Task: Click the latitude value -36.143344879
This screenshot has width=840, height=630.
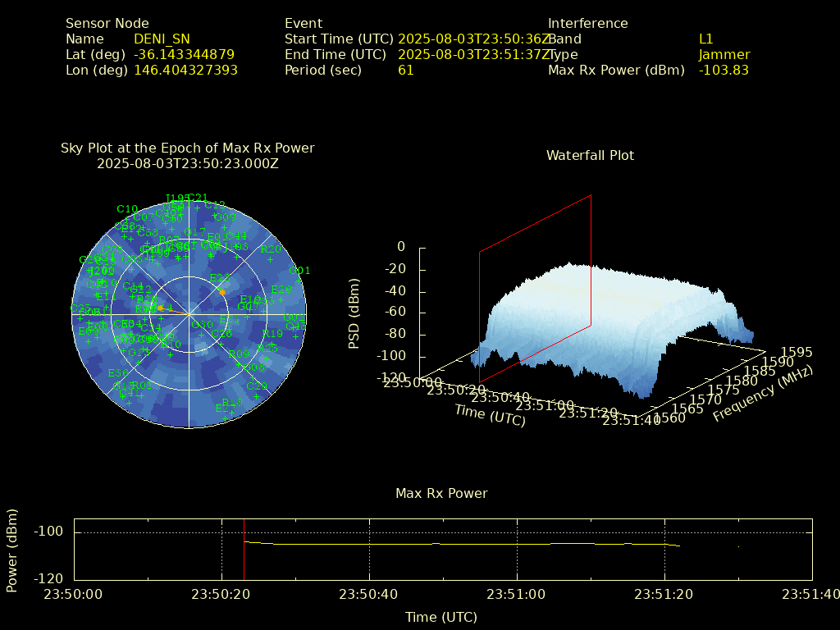Action: (x=185, y=54)
